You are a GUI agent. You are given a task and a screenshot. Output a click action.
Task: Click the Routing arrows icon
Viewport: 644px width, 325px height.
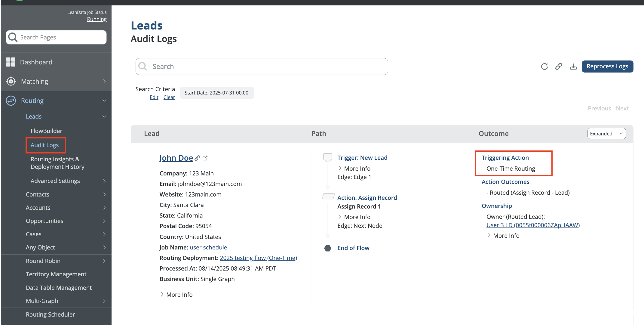[x=11, y=101]
